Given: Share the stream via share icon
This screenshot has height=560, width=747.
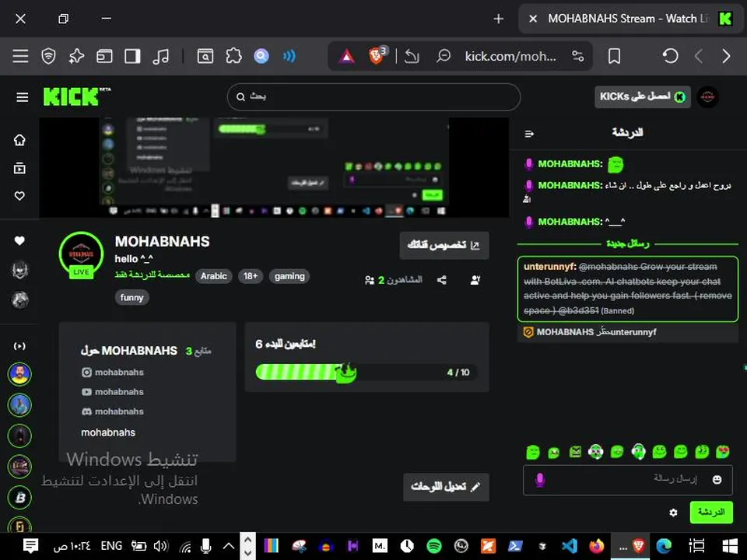Looking at the screenshot, I should click(442, 280).
